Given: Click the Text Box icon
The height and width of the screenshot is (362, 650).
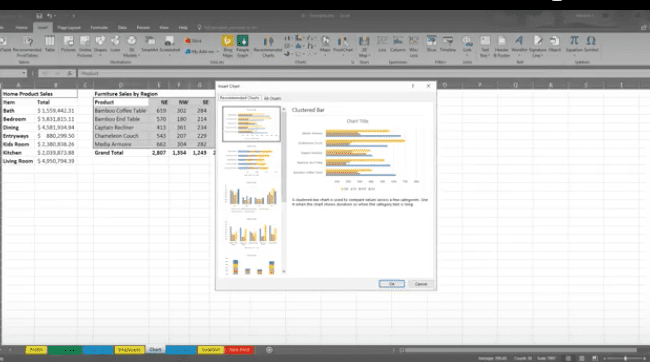Looking at the screenshot, I should coord(485,46).
